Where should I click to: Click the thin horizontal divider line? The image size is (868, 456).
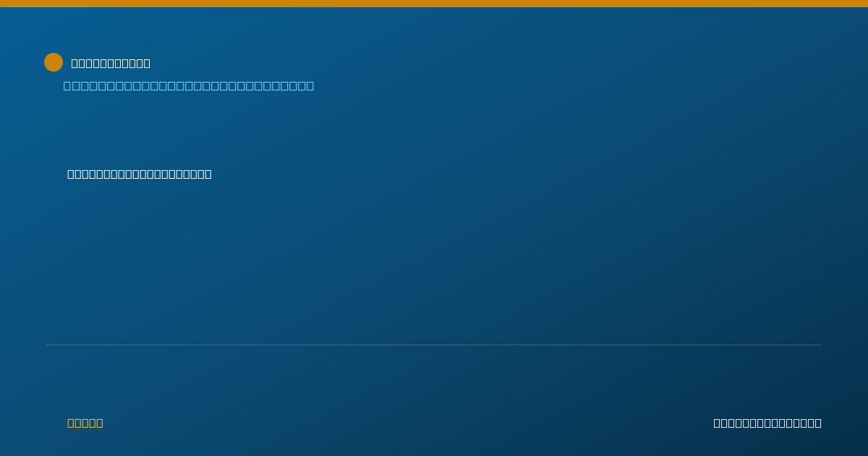point(434,345)
